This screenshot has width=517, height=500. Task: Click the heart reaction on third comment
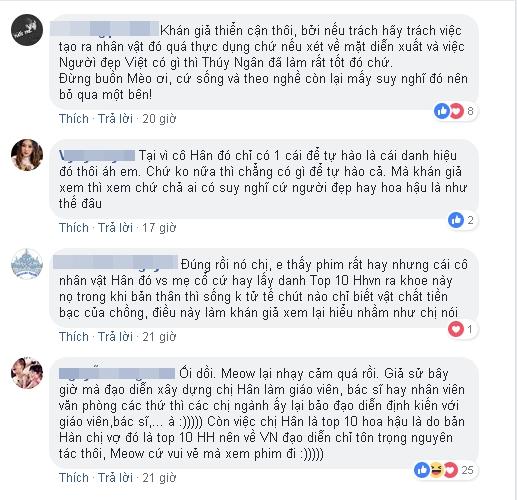tap(456, 329)
